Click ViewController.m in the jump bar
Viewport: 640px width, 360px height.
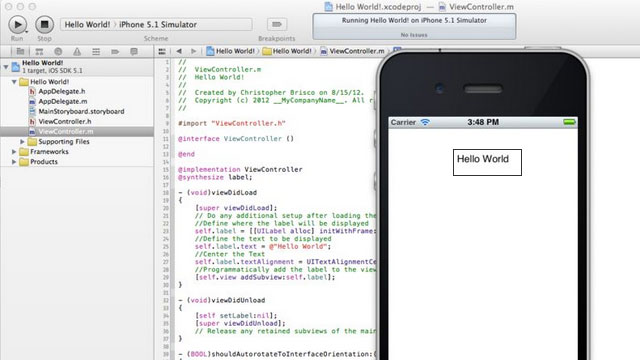(352, 51)
